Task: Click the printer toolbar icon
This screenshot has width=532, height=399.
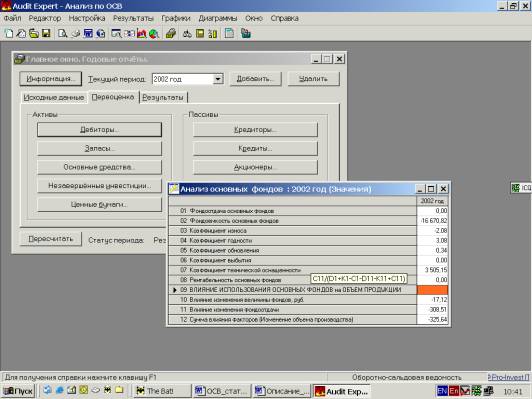Action: pos(76,33)
